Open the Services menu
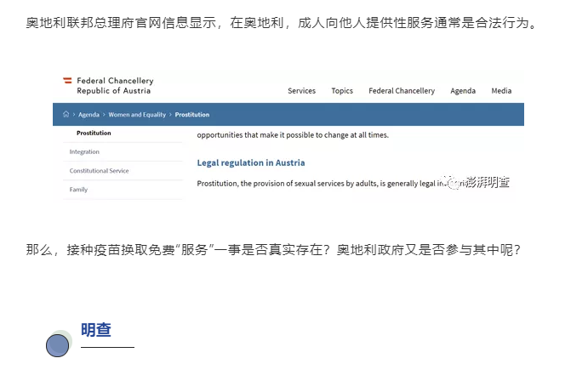Viewport: 588px width, 381px height. click(x=301, y=91)
